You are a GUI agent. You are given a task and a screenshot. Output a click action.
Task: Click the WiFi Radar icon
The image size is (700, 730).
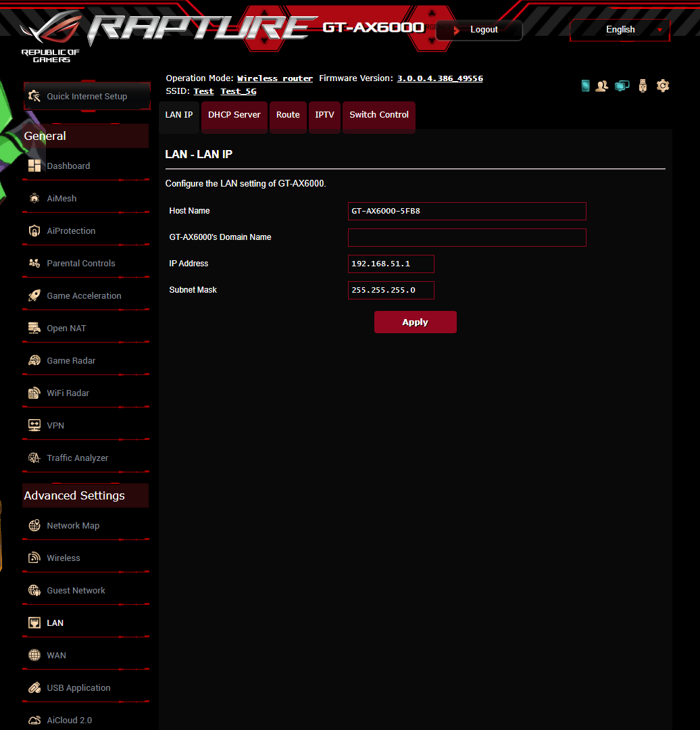34,393
